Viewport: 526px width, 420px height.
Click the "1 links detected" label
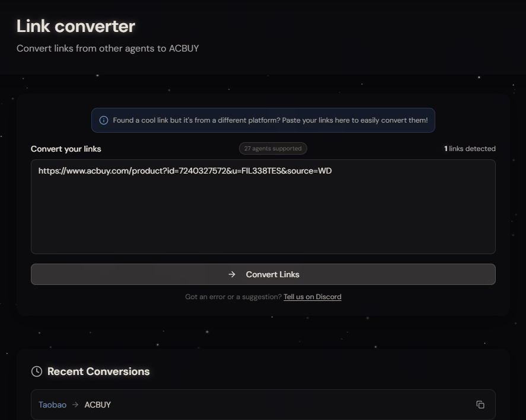pos(470,149)
